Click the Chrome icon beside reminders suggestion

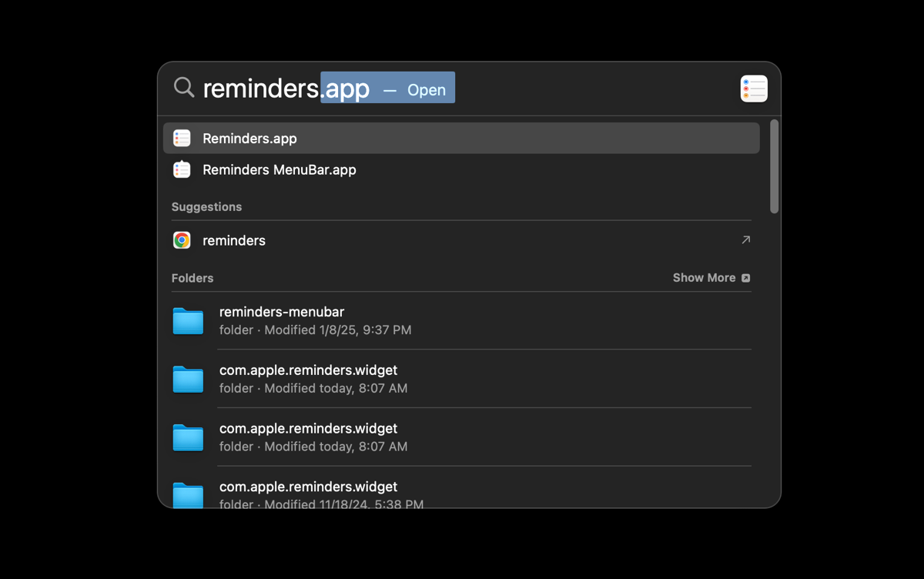click(182, 239)
